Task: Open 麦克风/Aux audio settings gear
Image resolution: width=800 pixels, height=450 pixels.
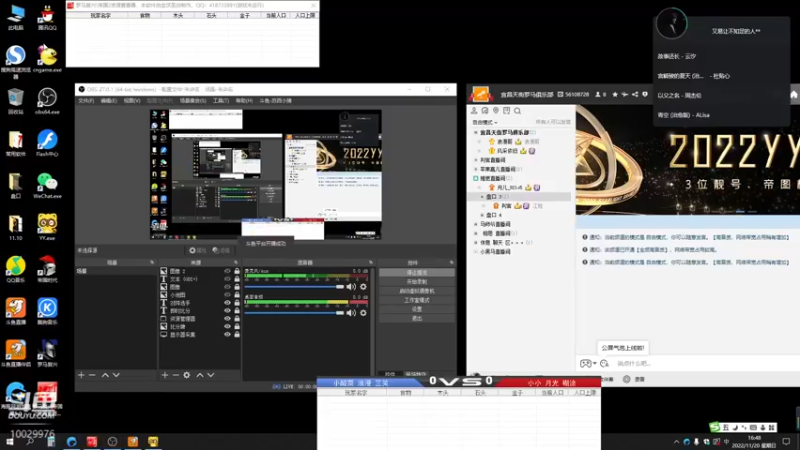Action: point(363,287)
